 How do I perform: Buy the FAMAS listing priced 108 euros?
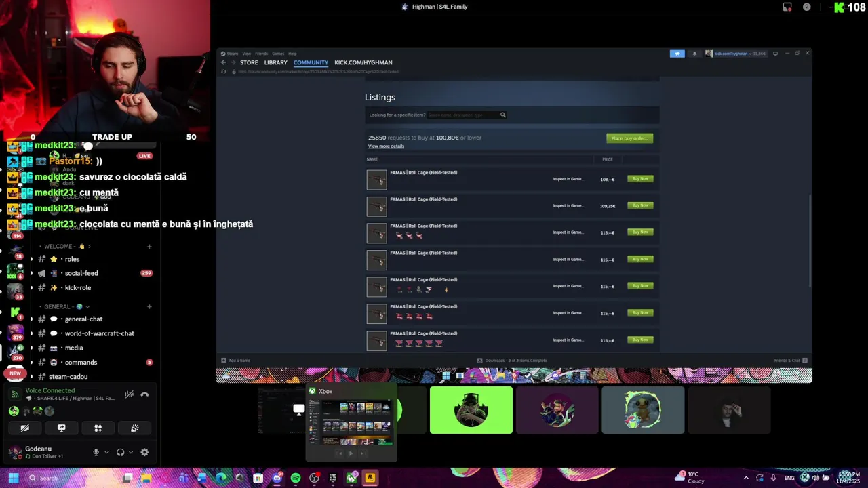(640, 179)
